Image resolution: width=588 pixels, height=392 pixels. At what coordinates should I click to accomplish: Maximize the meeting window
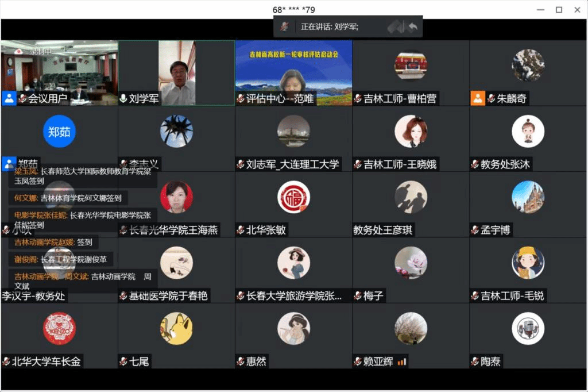tap(559, 9)
